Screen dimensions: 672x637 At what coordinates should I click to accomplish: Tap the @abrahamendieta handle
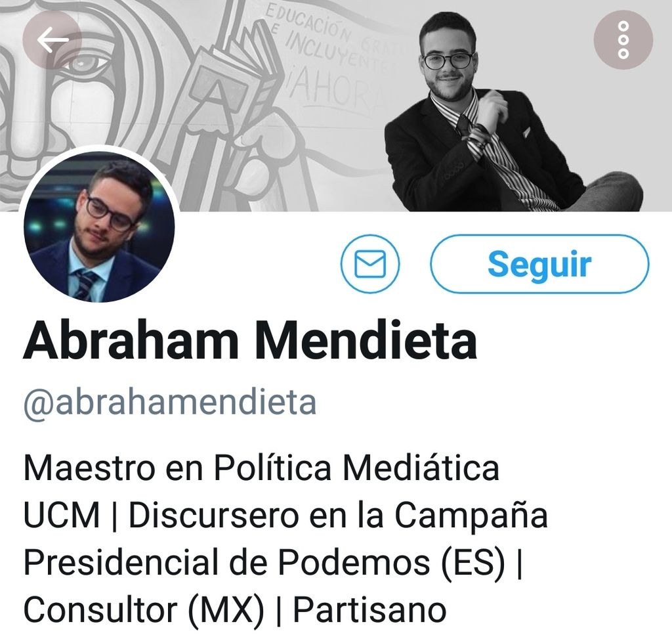point(170,403)
